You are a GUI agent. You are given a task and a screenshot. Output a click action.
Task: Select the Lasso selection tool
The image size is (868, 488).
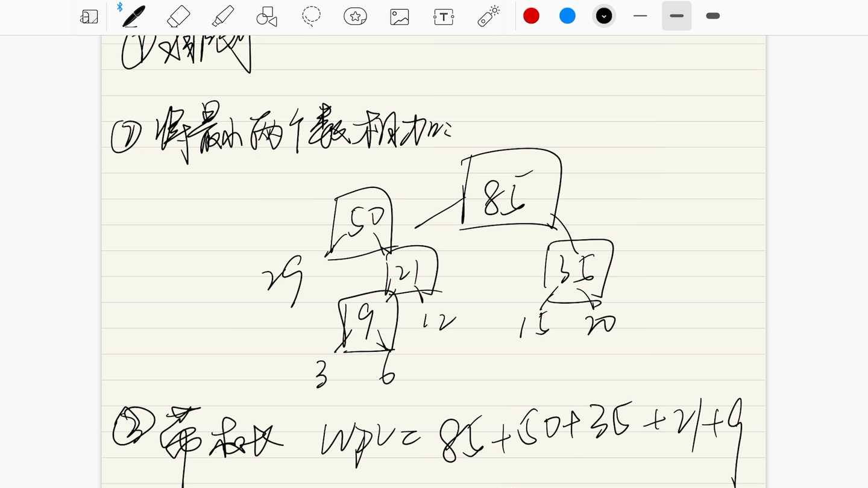coord(311,16)
